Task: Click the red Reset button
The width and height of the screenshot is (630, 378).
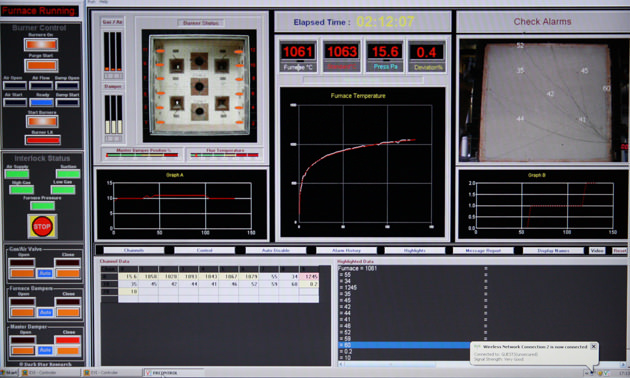Action: point(620,250)
